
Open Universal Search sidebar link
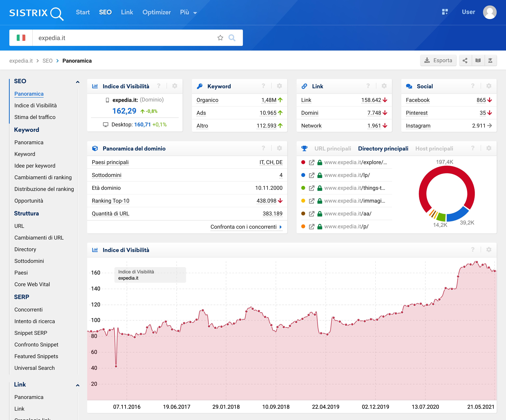coord(35,368)
